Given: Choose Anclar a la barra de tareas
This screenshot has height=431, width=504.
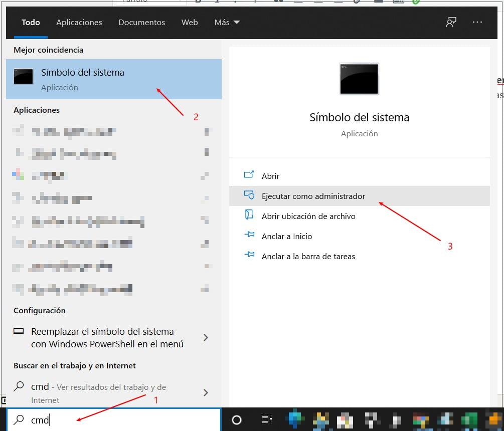Looking at the screenshot, I should coord(360,256).
